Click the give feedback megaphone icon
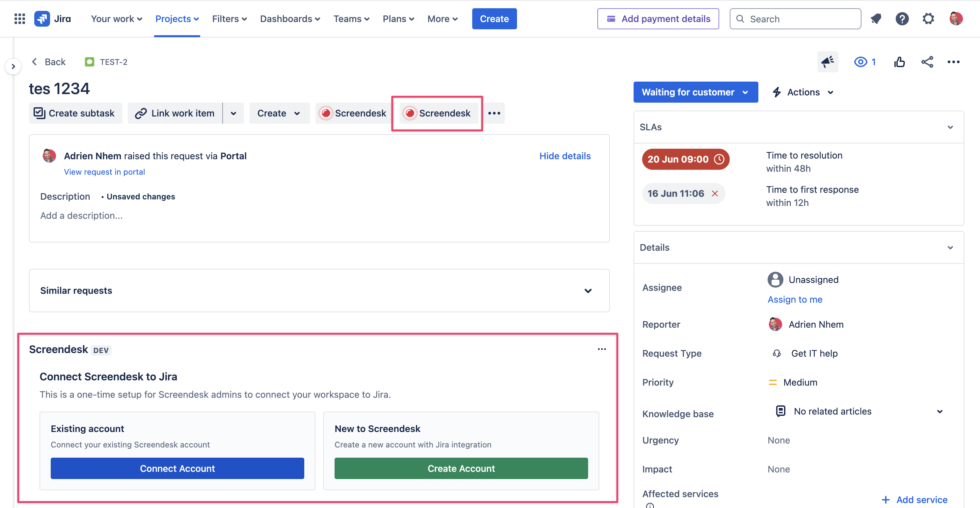The image size is (980, 508). coord(828,62)
